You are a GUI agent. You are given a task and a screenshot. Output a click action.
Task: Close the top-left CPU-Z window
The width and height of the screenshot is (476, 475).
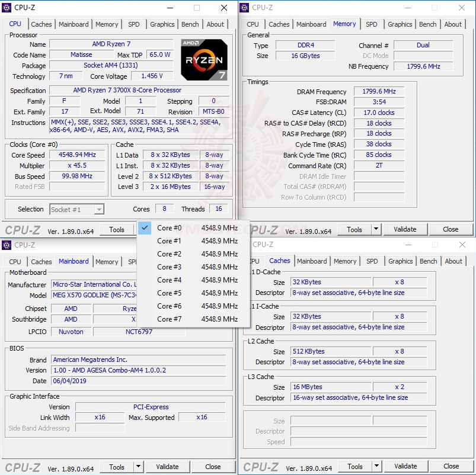(x=224, y=8)
